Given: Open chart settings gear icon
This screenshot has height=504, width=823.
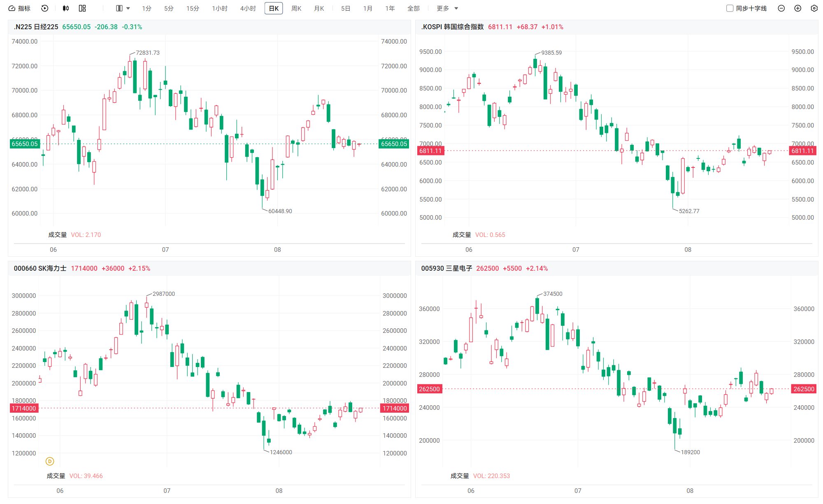Looking at the screenshot, I should (x=814, y=8).
